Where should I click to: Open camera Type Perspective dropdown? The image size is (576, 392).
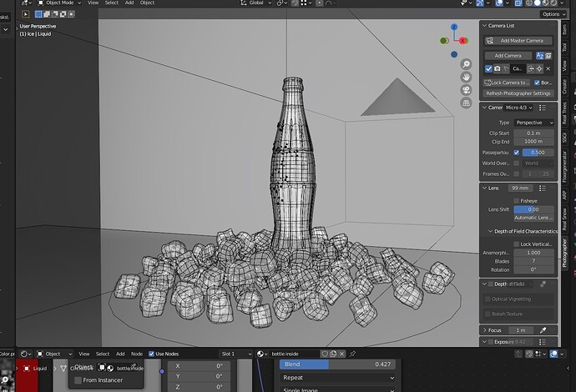click(533, 123)
